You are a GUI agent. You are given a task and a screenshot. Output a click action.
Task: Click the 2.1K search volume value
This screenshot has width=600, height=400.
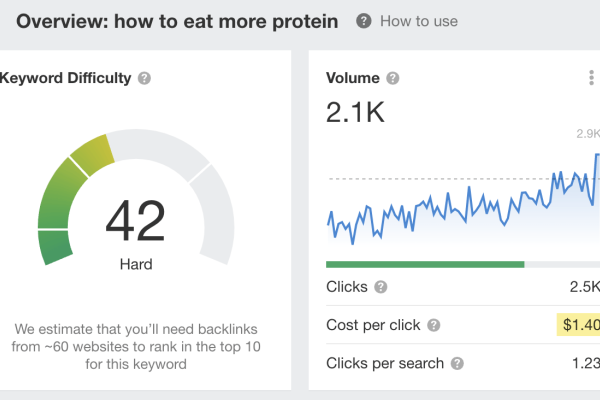[x=355, y=115]
